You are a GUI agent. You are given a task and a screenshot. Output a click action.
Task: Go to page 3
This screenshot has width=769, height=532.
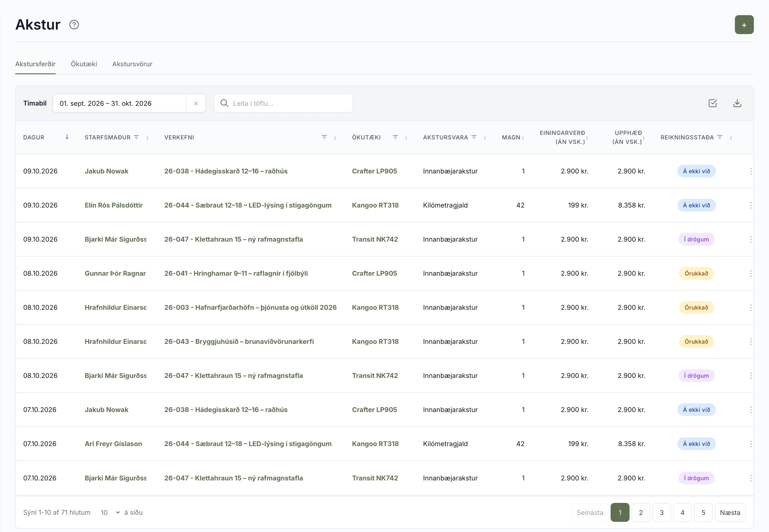[x=662, y=512]
